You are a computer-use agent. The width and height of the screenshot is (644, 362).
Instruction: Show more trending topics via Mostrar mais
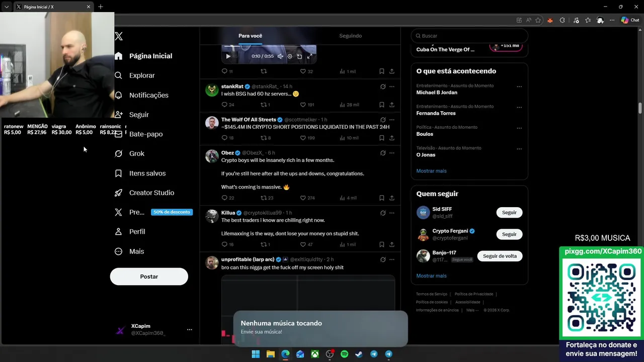click(x=431, y=171)
